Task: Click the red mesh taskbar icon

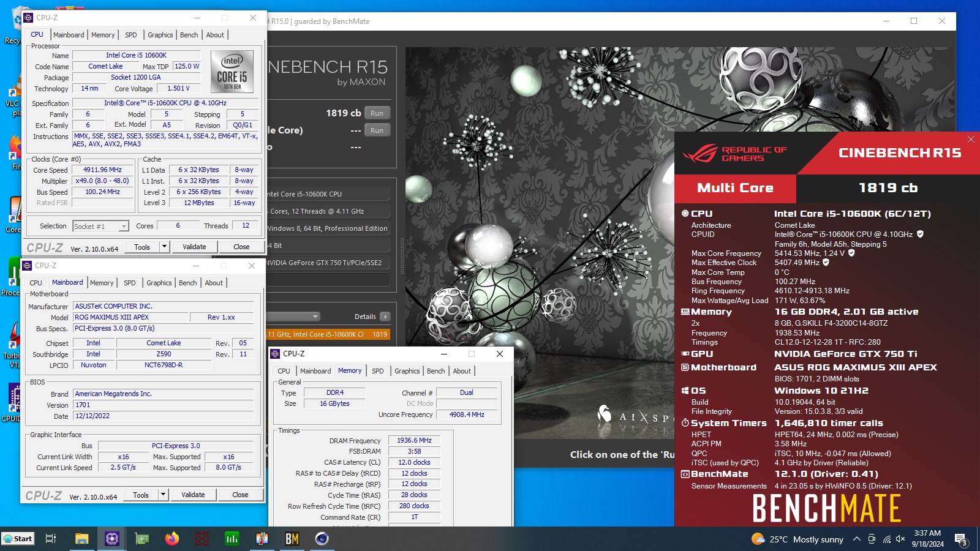Action: coord(202,539)
